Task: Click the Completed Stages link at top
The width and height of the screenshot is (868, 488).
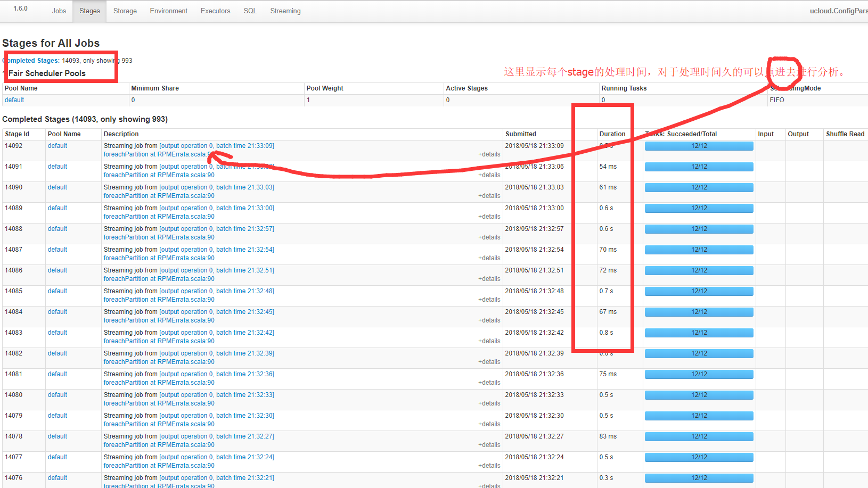Action: (x=31, y=61)
